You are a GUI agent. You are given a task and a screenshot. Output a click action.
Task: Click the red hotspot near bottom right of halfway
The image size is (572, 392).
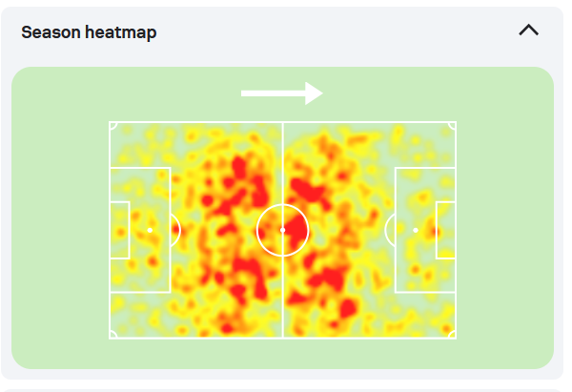click(348, 308)
